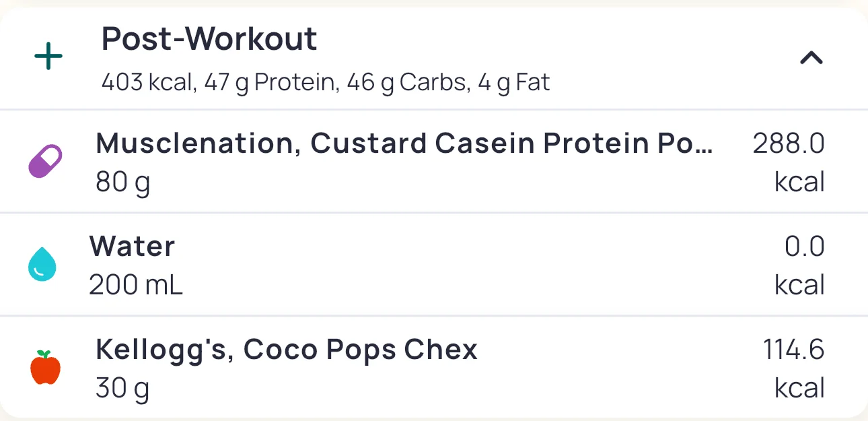Collapse the Post-Workout meal section

point(811,59)
